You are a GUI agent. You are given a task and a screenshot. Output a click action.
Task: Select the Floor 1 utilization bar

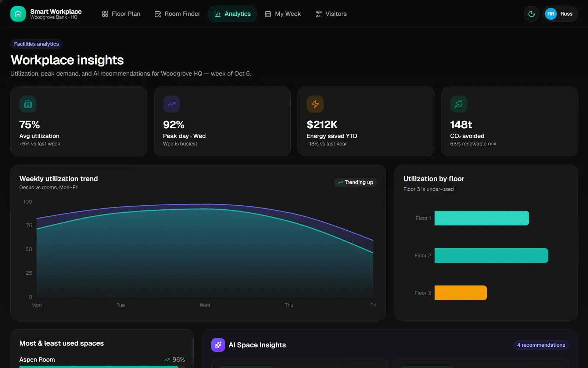482,218
